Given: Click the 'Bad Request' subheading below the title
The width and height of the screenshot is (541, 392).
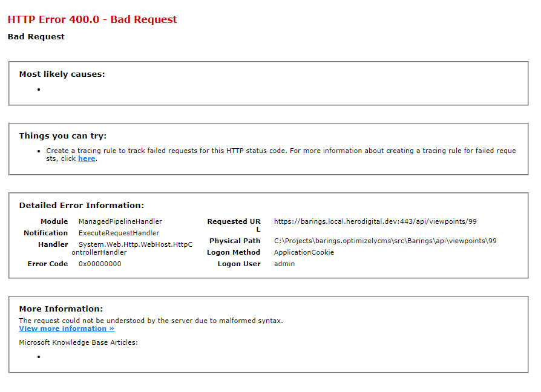Looking at the screenshot, I should (36, 36).
